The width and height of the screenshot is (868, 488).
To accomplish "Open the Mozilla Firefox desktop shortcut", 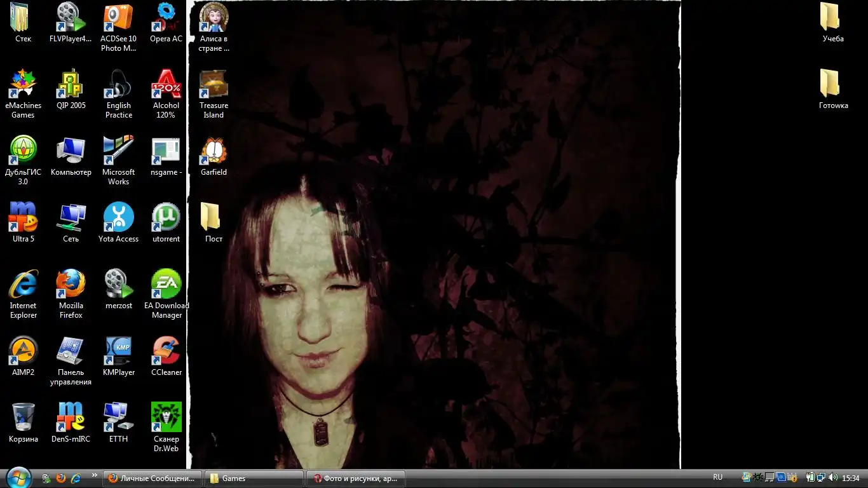I will [71, 285].
